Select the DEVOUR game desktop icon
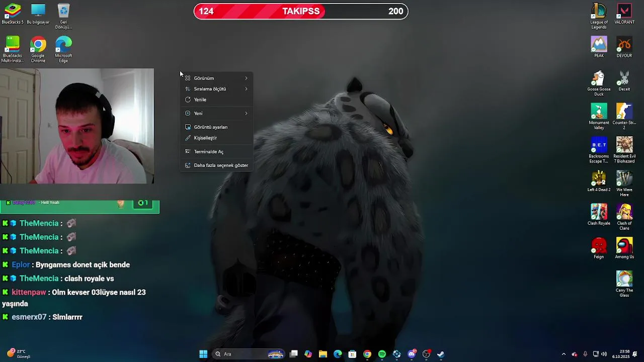The height and width of the screenshot is (362, 644). pyautogui.click(x=624, y=47)
